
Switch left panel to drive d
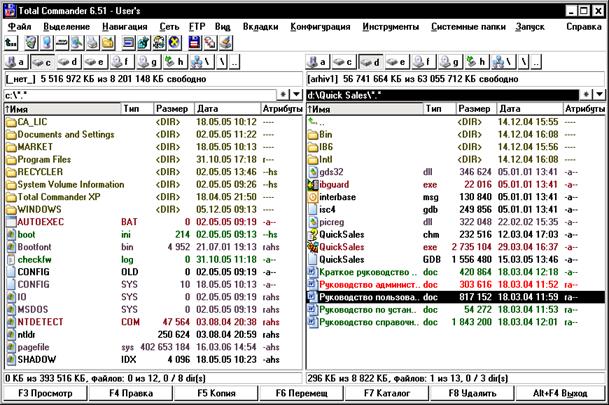click(68, 62)
